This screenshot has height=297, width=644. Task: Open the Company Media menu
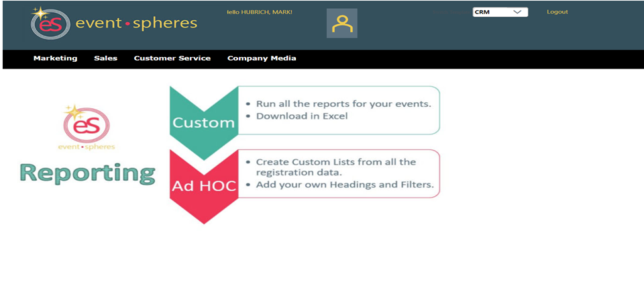(262, 58)
